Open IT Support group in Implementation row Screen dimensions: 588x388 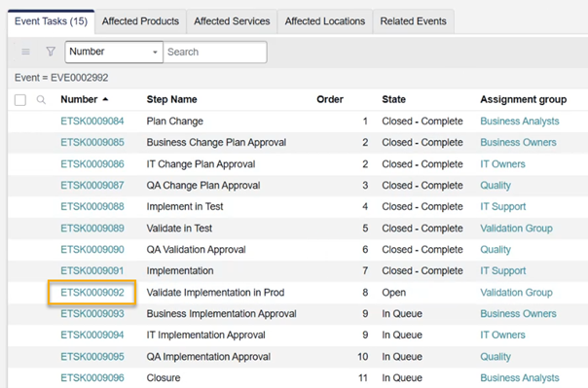(503, 270)
